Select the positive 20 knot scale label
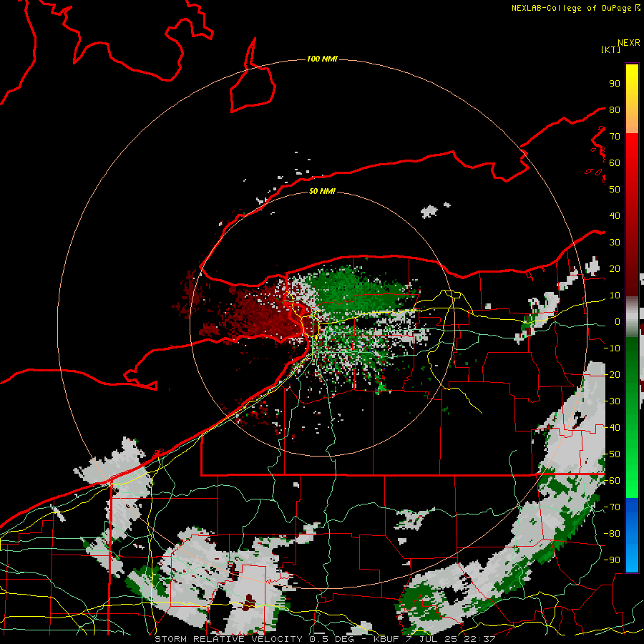 (x=615, y=268)
